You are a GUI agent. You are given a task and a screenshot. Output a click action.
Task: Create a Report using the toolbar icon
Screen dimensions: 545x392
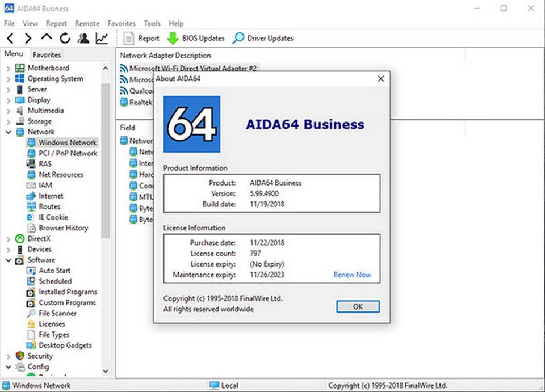(x=141, y=38)
